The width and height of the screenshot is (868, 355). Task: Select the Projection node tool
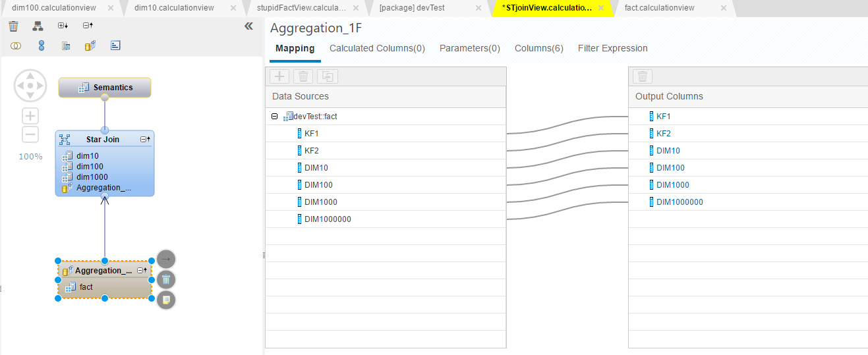click(x=66, y=45)
